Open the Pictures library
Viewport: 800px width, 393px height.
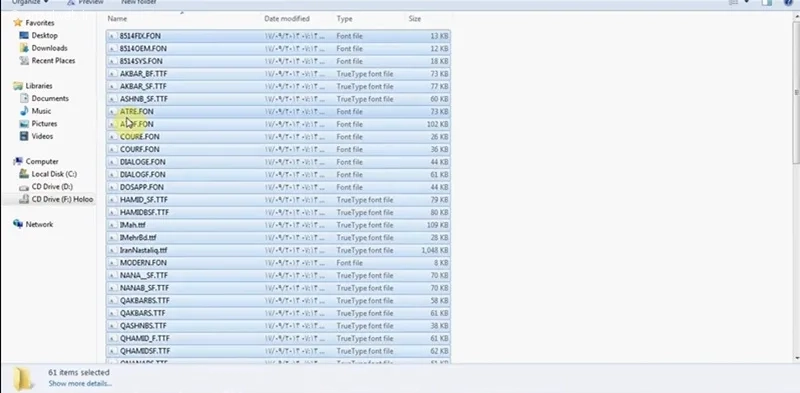coord(44,124)
